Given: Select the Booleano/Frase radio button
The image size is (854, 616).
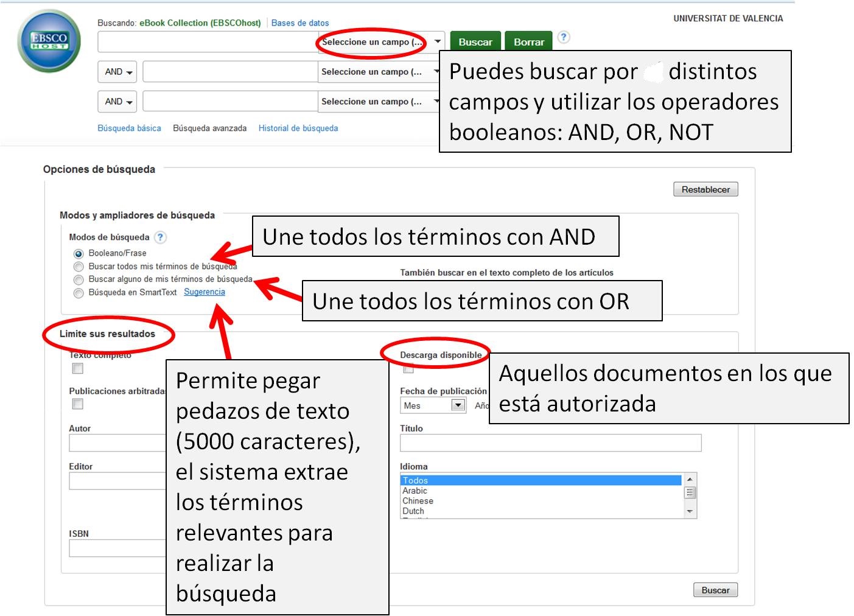Looking at the screenshot, I should point(79,254).
